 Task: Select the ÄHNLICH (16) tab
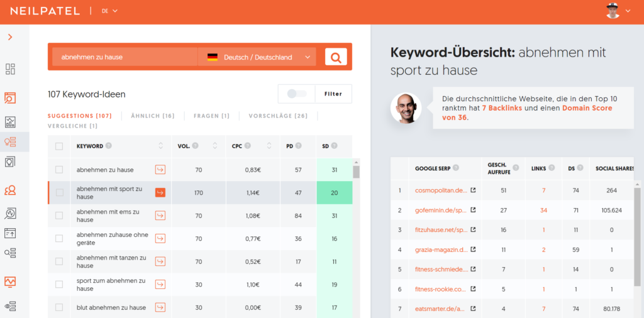153,116
